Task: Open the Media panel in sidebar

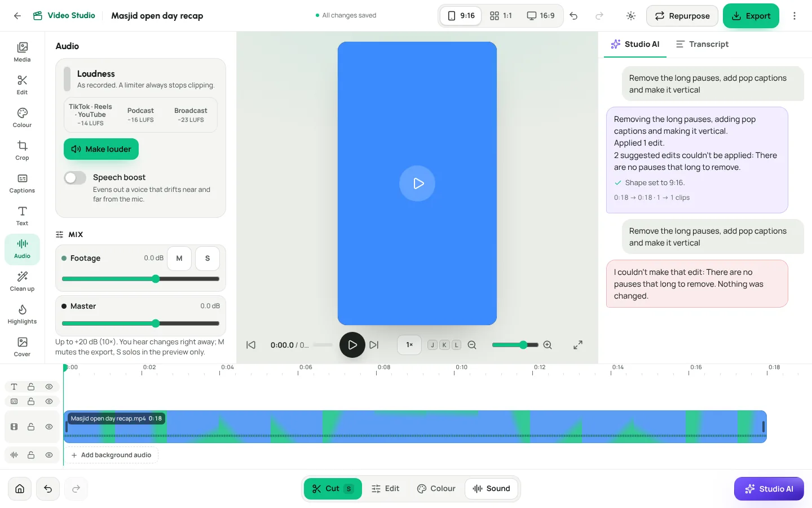Action: [x=22, y=52]
